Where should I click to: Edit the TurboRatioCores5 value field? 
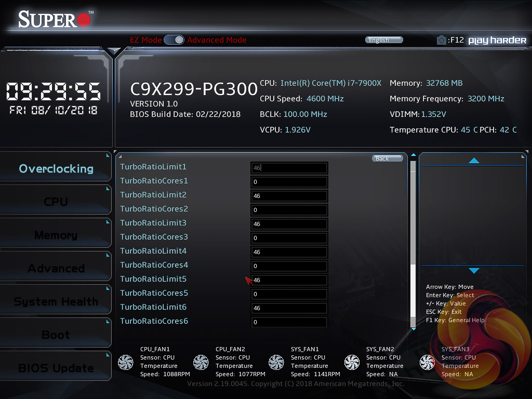point(289,294)
